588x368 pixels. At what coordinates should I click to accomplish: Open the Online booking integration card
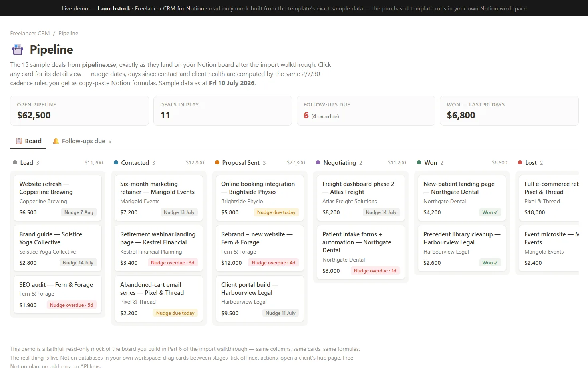click(260, 198)
